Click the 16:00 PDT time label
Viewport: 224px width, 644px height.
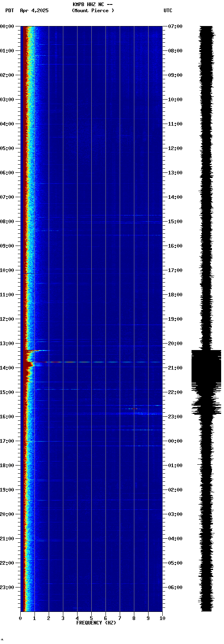[x=7, y=417]
